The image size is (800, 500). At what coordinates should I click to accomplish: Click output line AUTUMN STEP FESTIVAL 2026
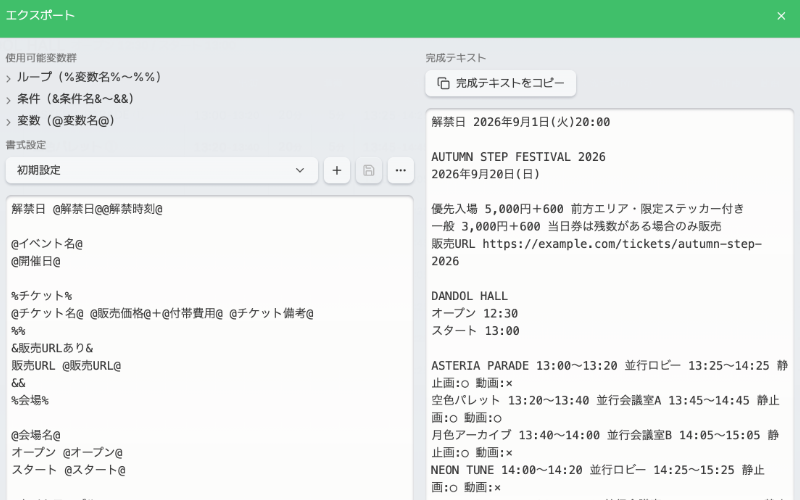[x=518, y=157]
